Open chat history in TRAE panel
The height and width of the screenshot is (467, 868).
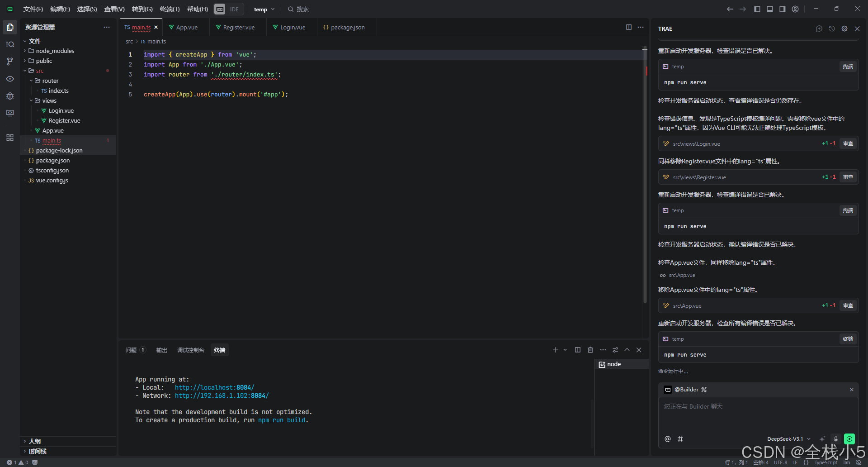click(832, 29)
